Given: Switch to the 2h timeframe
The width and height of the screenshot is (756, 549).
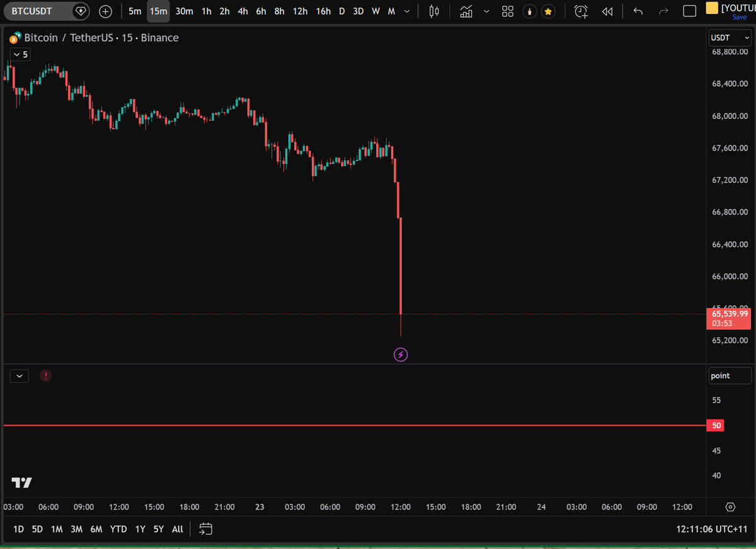Looking at the screenshot, I should [x=224, y=11].
